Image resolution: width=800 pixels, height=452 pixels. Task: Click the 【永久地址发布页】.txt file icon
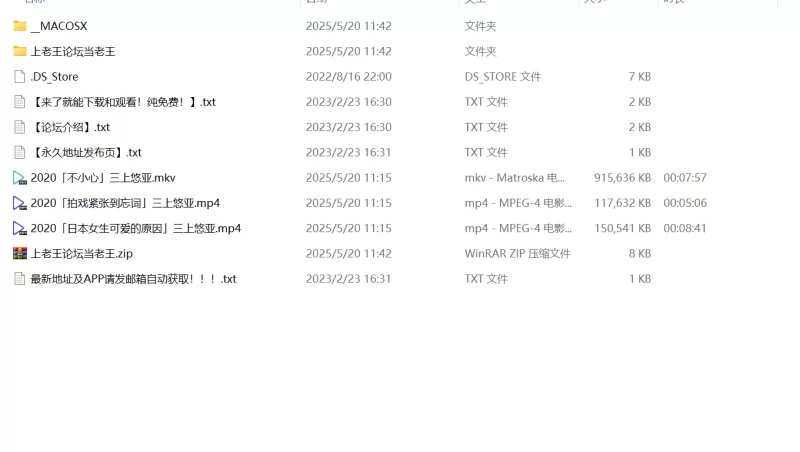coord(19,153)
